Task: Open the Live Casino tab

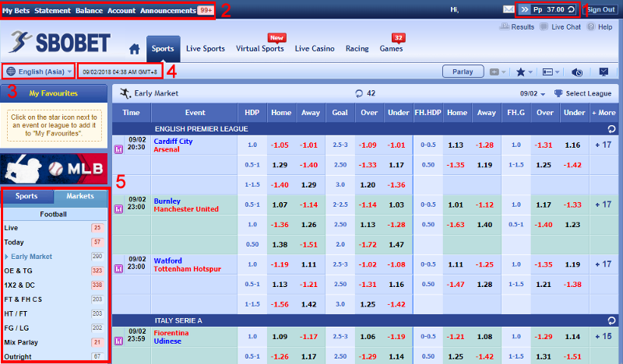Action: 315,49
